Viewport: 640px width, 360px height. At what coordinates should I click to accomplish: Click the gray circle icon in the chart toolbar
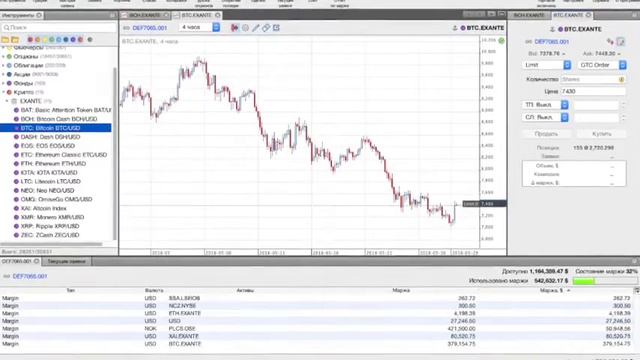pyautogui.click(x=245, y=28)
